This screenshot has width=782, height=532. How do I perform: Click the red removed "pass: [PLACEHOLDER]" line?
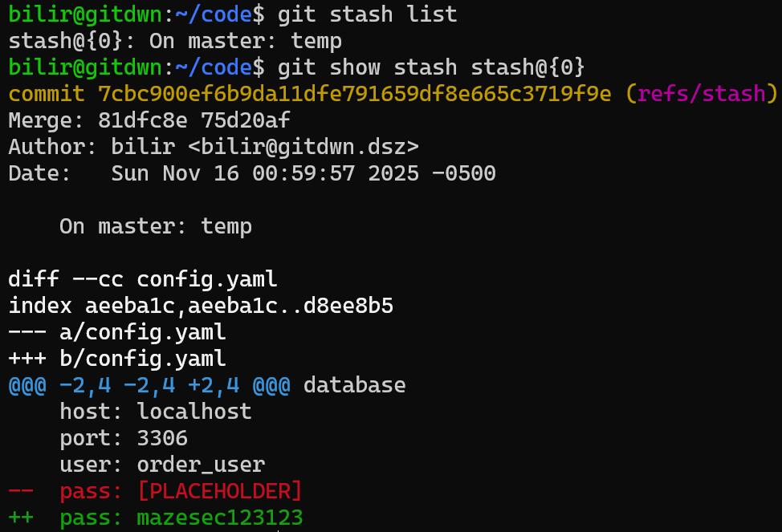181,491
